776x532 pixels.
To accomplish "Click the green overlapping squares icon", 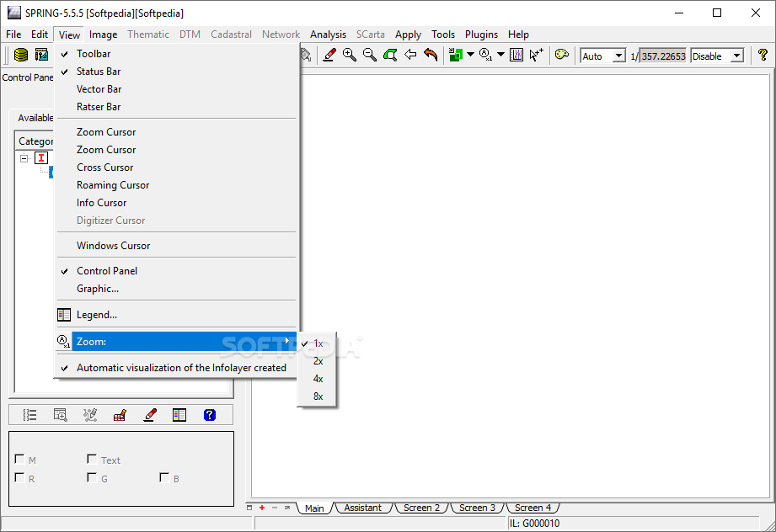I will tap(455, 55).
